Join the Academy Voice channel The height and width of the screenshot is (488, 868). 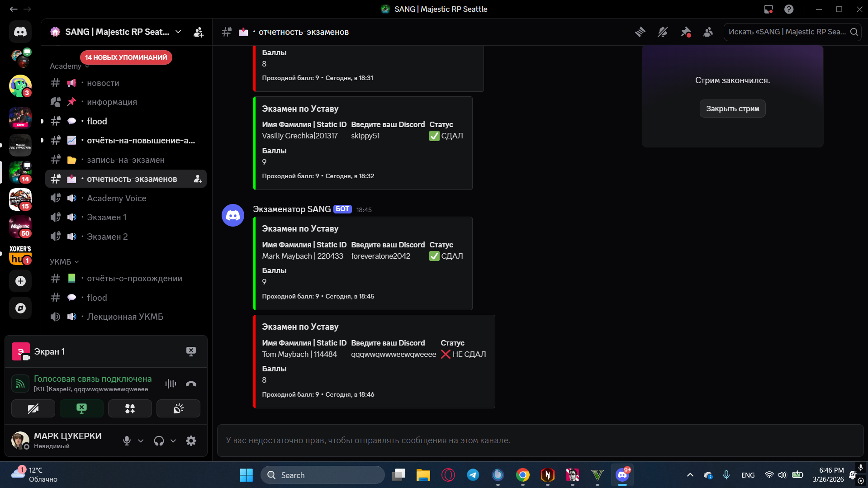(x=126, y=198)
